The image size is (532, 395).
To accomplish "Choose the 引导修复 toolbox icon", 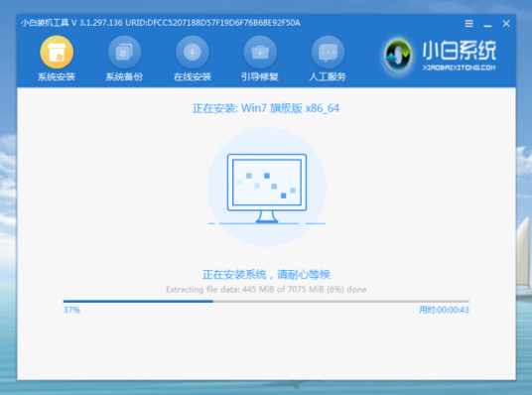I will [260, 53].
